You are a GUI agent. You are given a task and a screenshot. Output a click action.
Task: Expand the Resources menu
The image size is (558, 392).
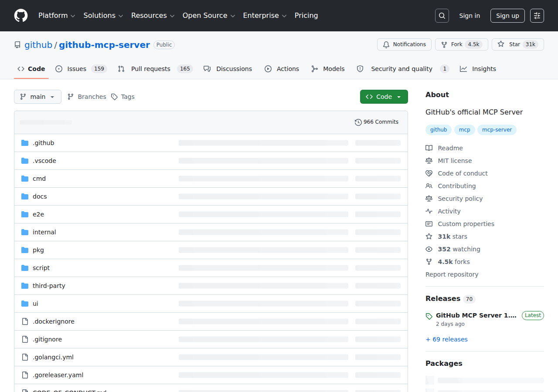click(153, 16)
